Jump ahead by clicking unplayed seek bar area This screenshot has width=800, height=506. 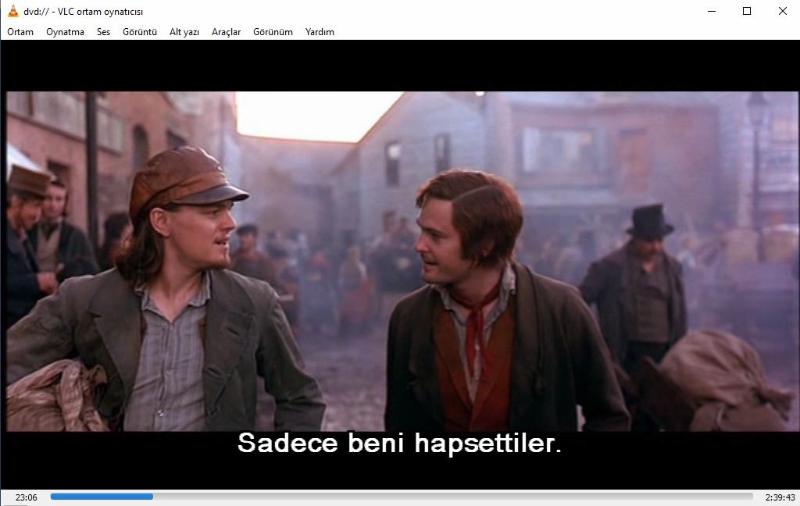450,496
